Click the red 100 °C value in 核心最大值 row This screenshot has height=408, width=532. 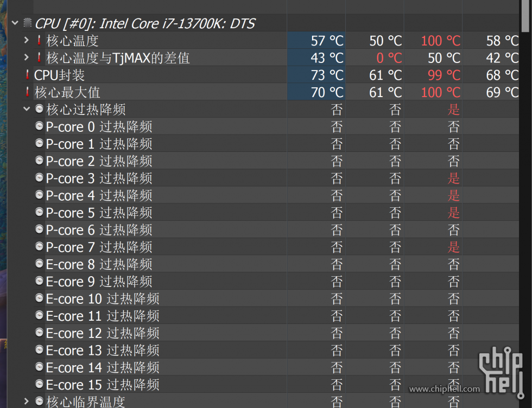[x=440, y=92]
